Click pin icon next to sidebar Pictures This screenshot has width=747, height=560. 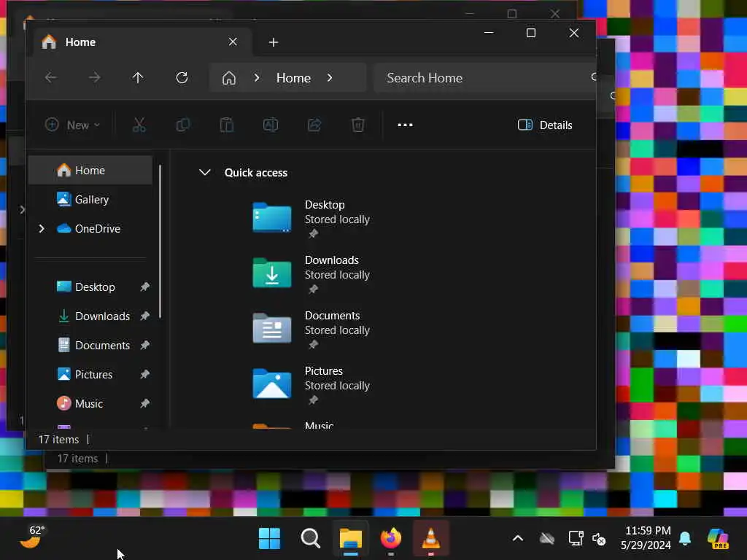coord(145,374)
